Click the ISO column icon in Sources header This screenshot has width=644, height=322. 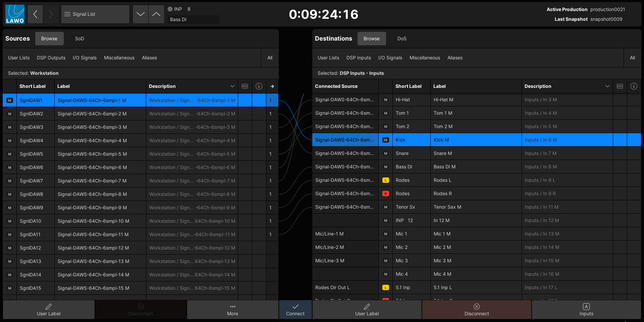click(x=245, y=86)
